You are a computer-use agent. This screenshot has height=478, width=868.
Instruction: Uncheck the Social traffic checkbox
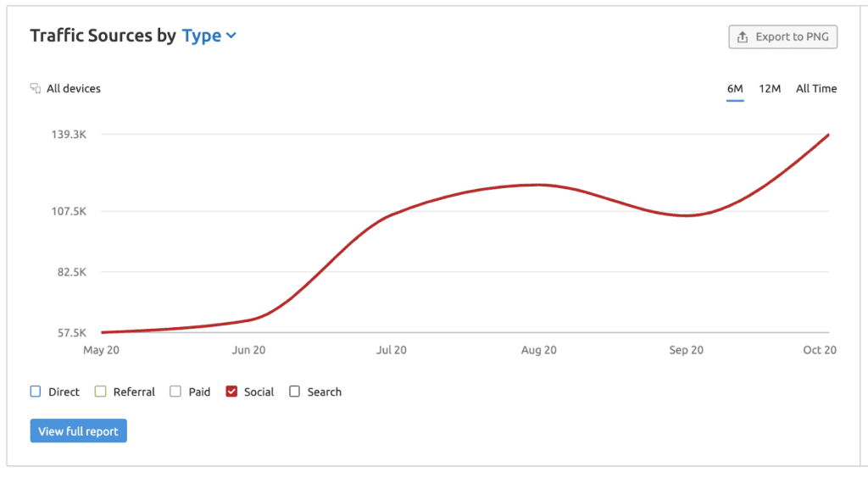point(231,392)
